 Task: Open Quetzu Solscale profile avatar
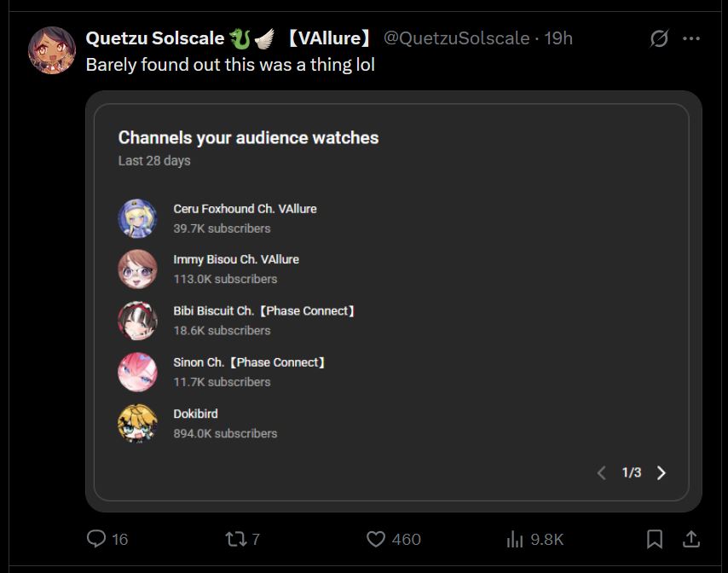[x=52, y=50]
